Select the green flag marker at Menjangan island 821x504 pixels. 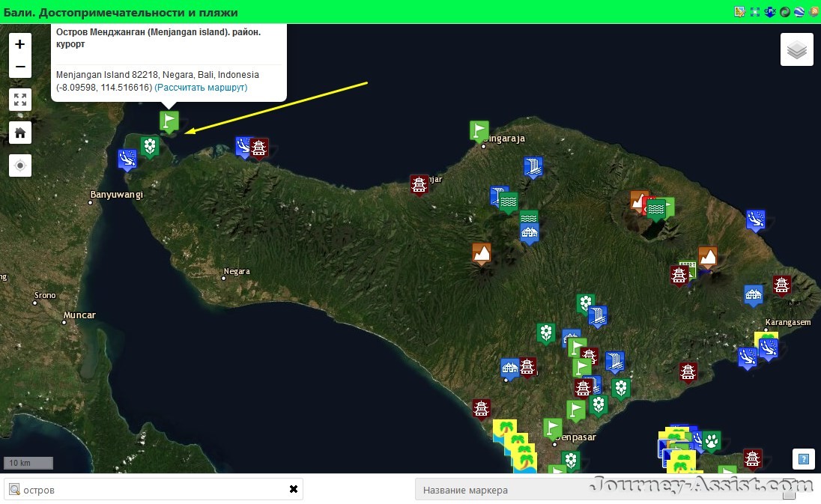click(x=169, y=123)
